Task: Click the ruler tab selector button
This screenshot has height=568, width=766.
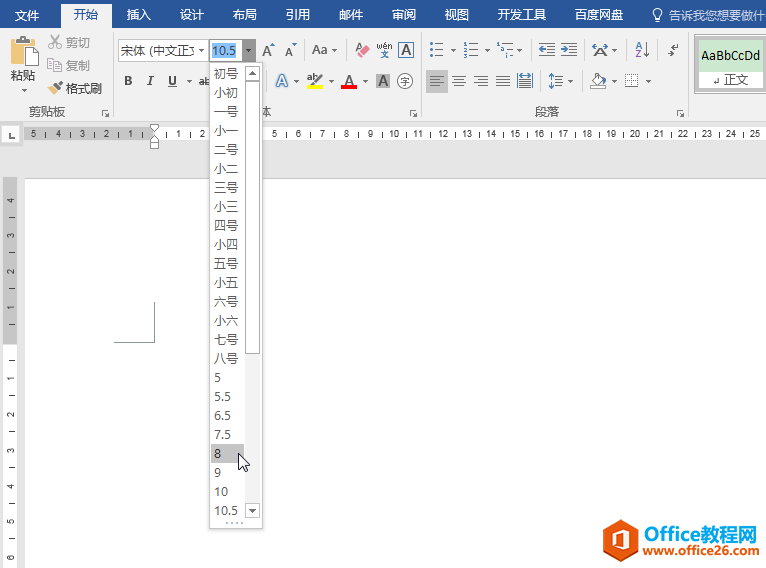Action: (11, 134)
